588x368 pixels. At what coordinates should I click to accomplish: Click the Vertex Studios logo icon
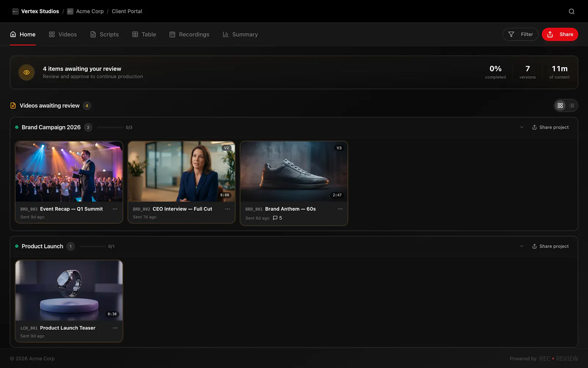[x=15, y=11]
